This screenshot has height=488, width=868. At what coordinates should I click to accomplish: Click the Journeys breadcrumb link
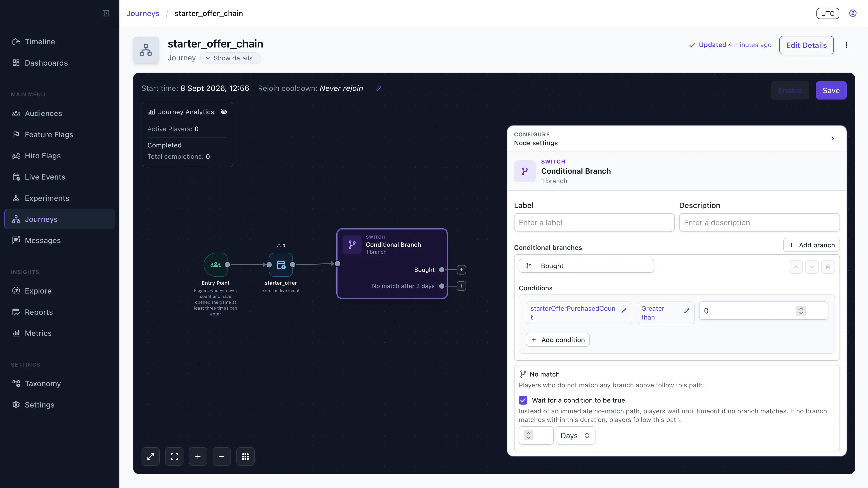coord(143,14)
